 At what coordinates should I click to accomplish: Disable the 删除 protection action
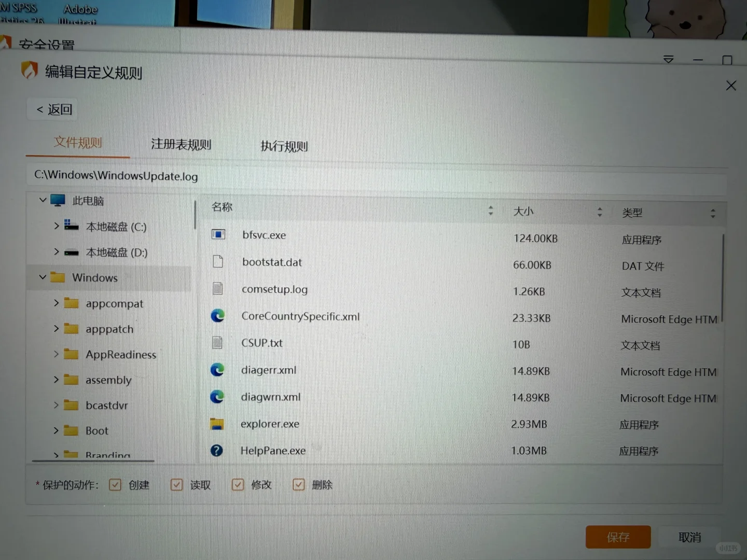tap(299, 484)
